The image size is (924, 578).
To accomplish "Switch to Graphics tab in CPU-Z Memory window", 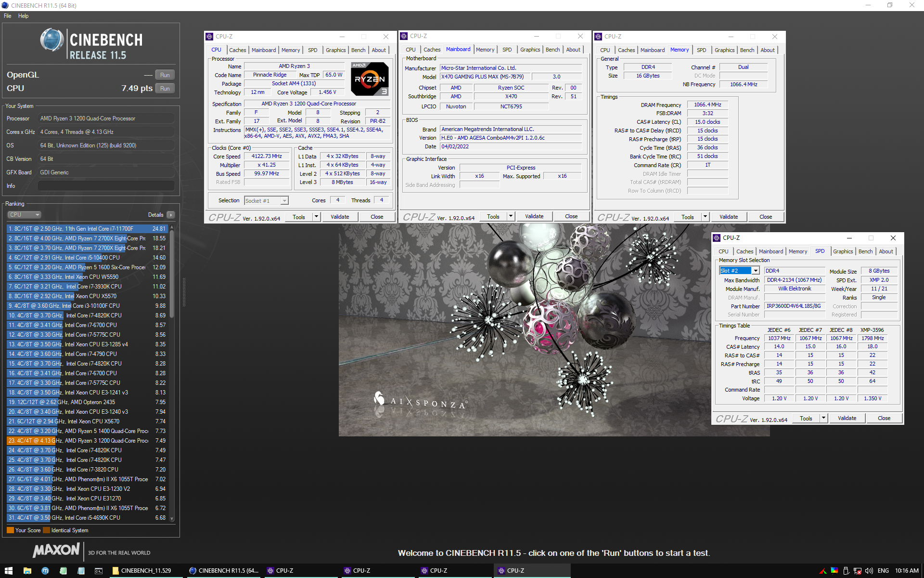I will [724, 50].
